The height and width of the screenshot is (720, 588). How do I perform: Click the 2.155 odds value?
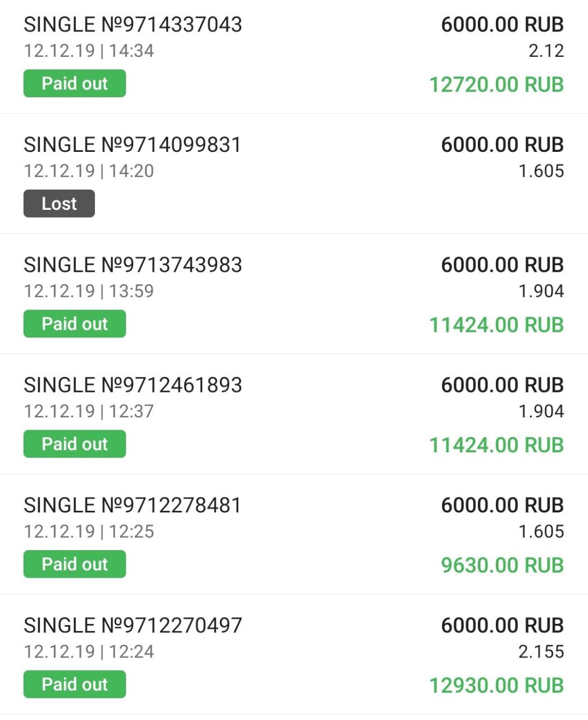point(541,652)
